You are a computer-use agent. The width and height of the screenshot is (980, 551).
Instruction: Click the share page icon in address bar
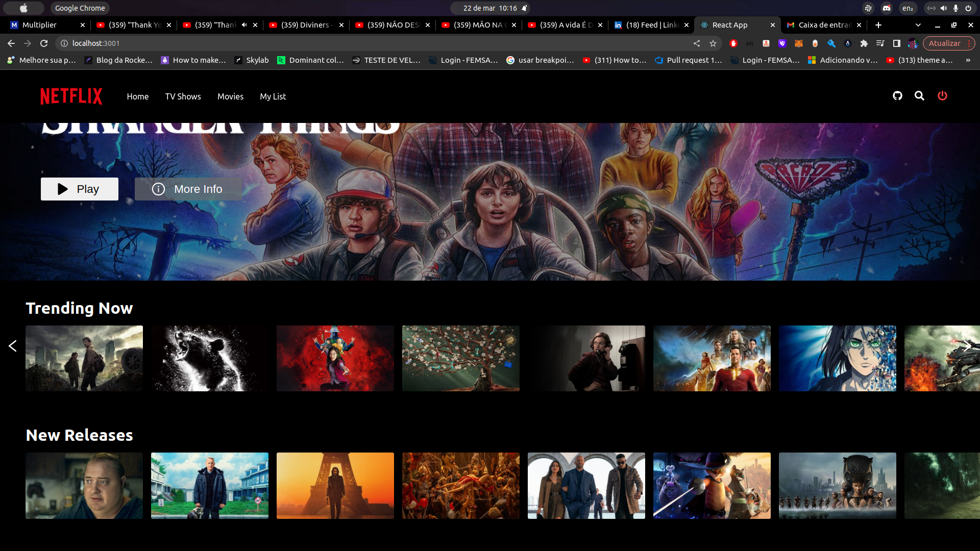697,43
